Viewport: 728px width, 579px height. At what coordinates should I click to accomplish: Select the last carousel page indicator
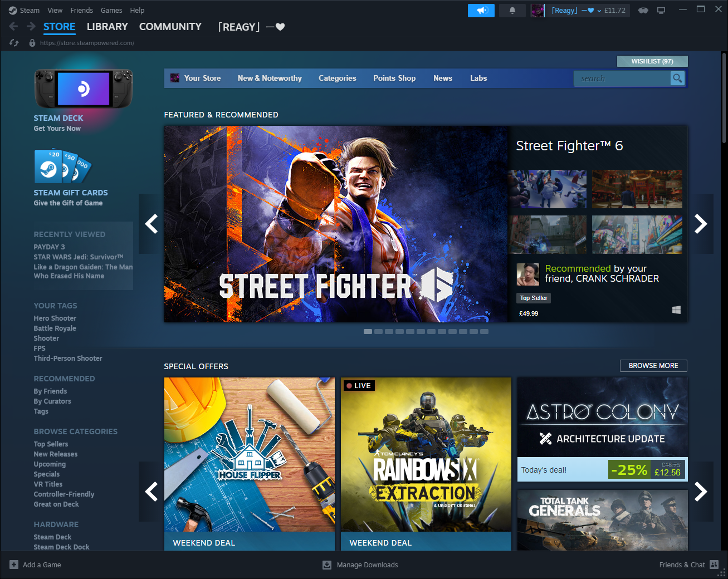(x=484, y=331)
